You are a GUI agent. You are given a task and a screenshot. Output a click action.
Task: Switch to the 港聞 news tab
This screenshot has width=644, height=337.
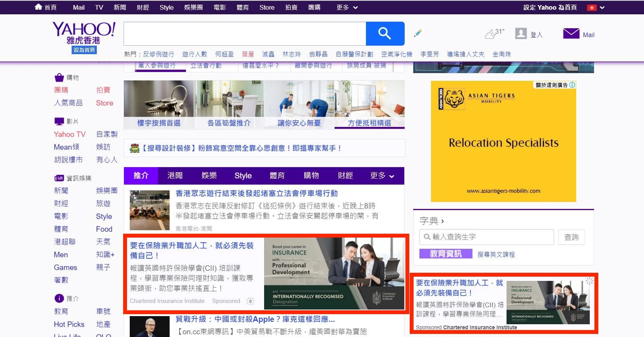(175, 176)
